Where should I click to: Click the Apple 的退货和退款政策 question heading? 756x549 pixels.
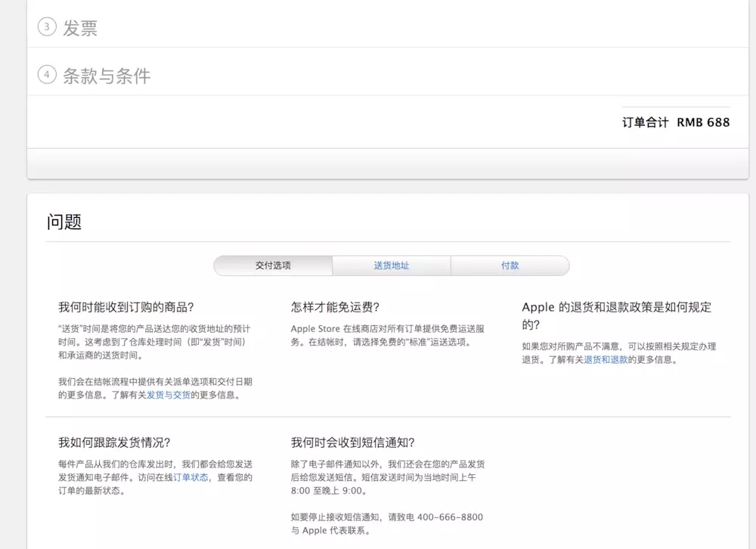point(616,315)
